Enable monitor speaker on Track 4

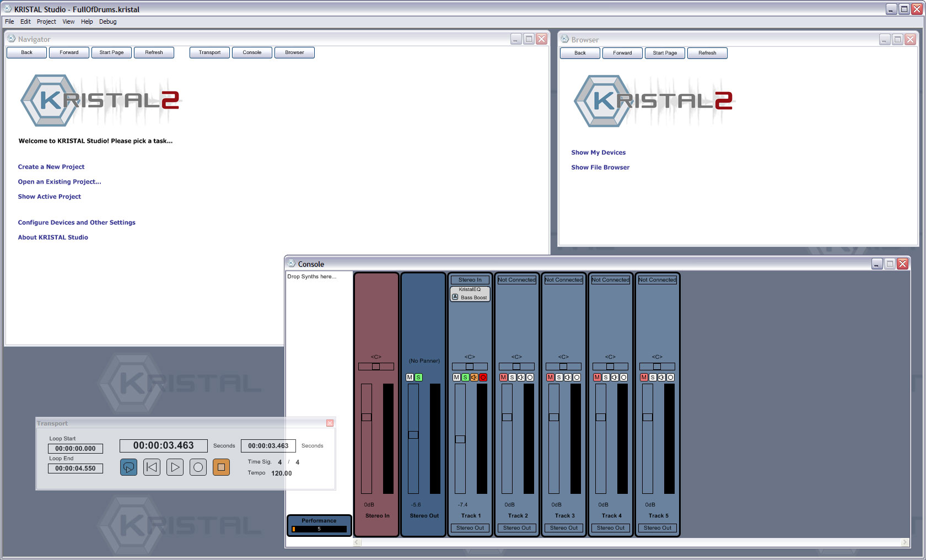pyautogui.click(x=615, y=378)
